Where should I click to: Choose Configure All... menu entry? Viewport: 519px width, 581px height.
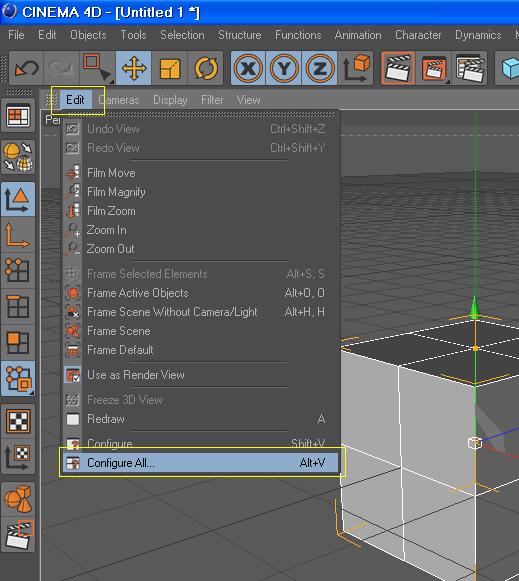coord(200,463)
